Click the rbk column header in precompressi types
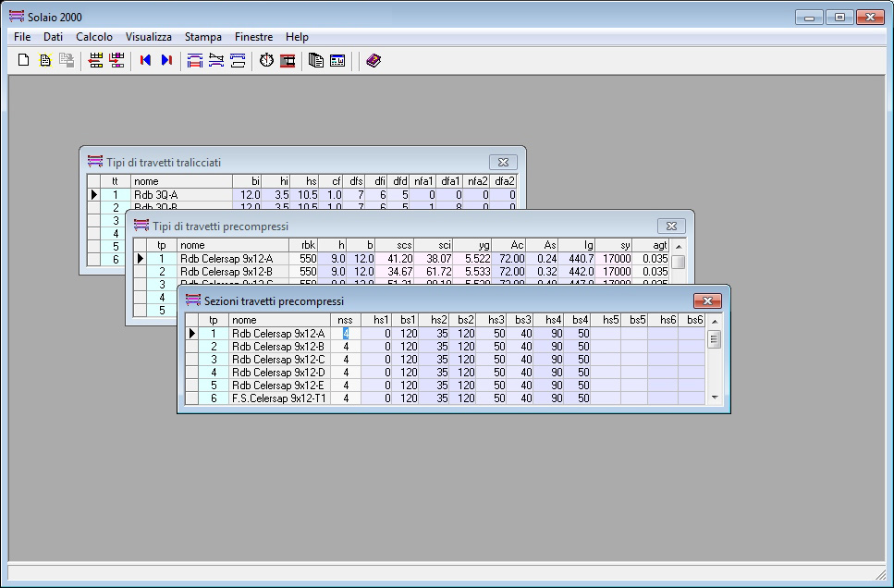Image resolution: width=894 pixels, height=588 pixels. 303,245
